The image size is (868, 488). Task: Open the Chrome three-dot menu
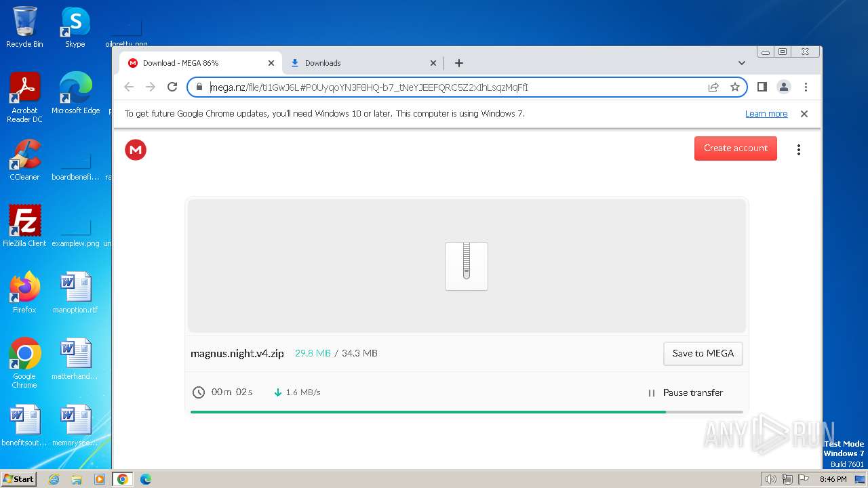click(x=806, y=87)
